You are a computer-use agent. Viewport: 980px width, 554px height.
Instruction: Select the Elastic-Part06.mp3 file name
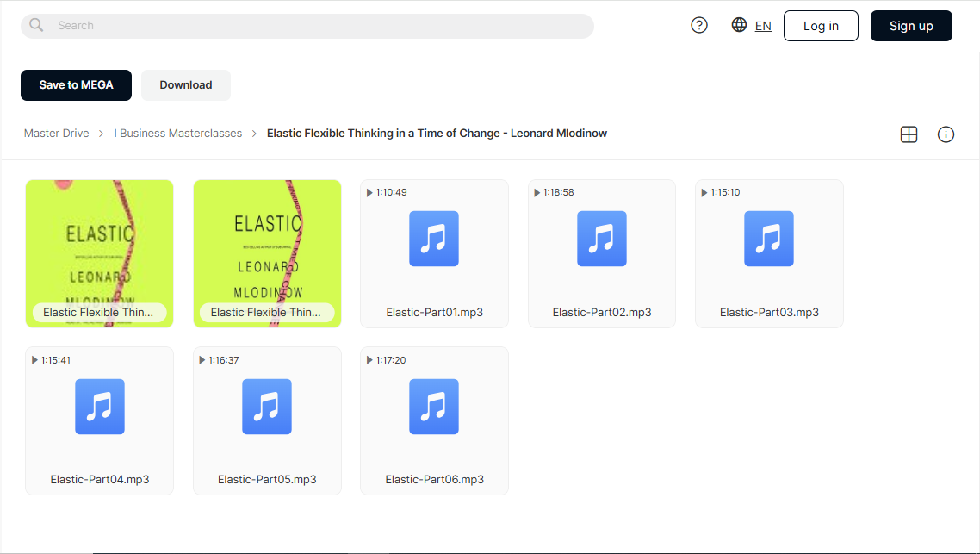(x=434, y=480)
